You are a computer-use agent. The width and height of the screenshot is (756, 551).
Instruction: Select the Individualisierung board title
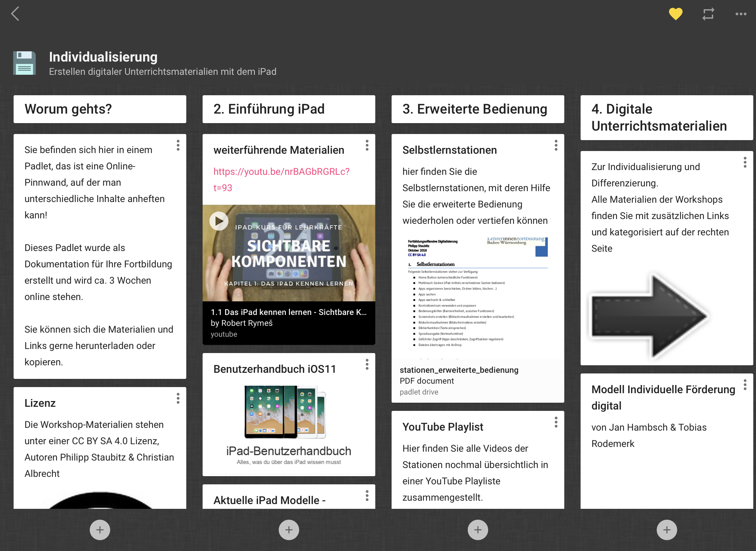103,57
